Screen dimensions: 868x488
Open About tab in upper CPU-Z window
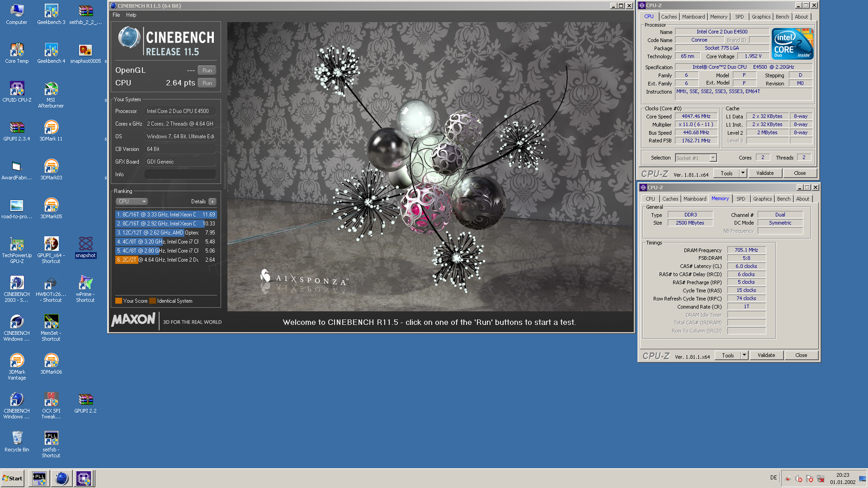pyautogui.click(x=802, y=17)
